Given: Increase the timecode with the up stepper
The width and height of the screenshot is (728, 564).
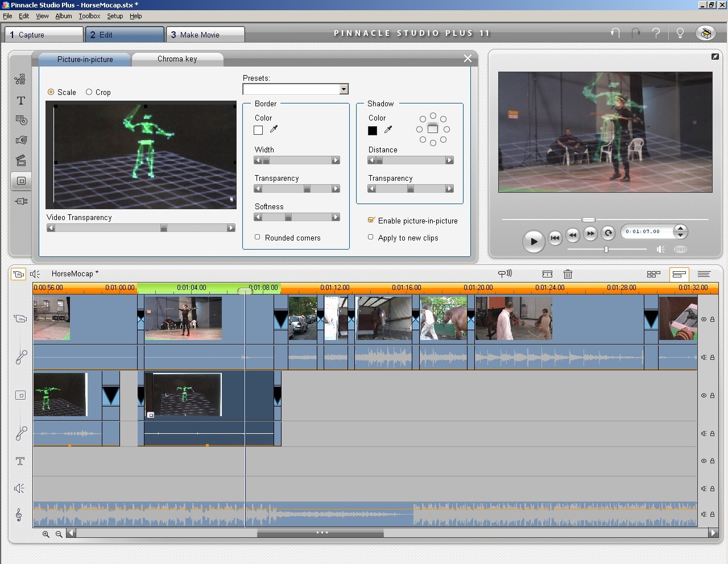Looking at the screenshot, I should (680, 228).
